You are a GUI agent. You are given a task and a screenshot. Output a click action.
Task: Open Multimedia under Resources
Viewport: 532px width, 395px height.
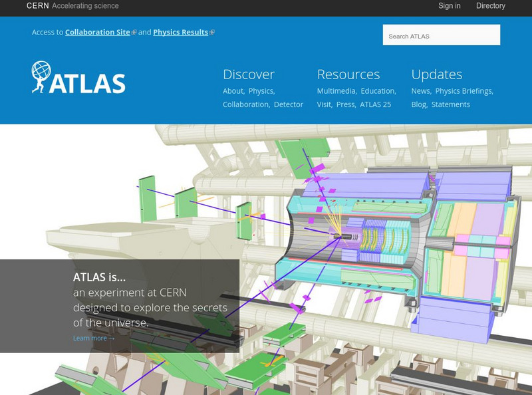336,91
